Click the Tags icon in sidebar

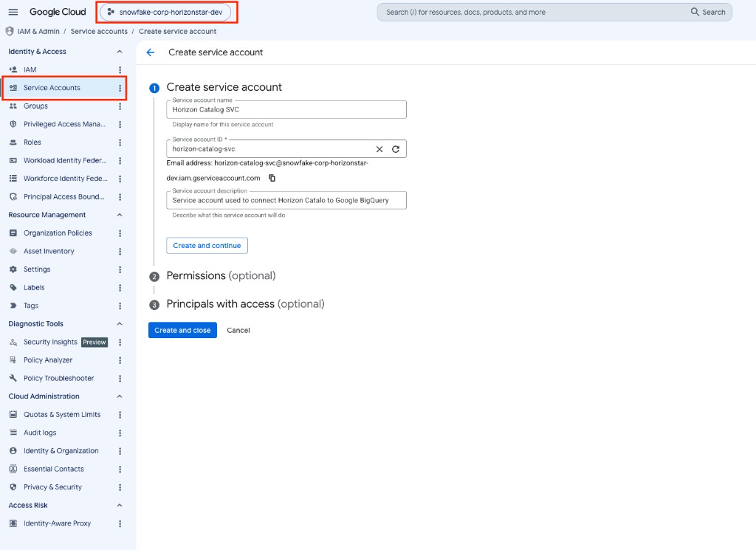click(x=13, y=306)
